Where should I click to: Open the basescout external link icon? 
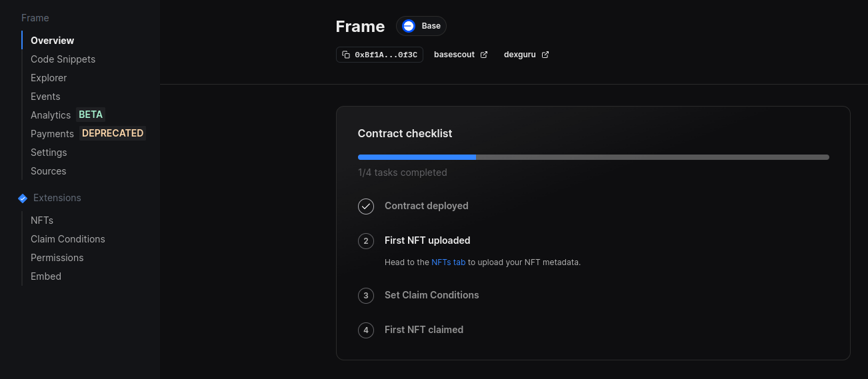tap(484, 55)
